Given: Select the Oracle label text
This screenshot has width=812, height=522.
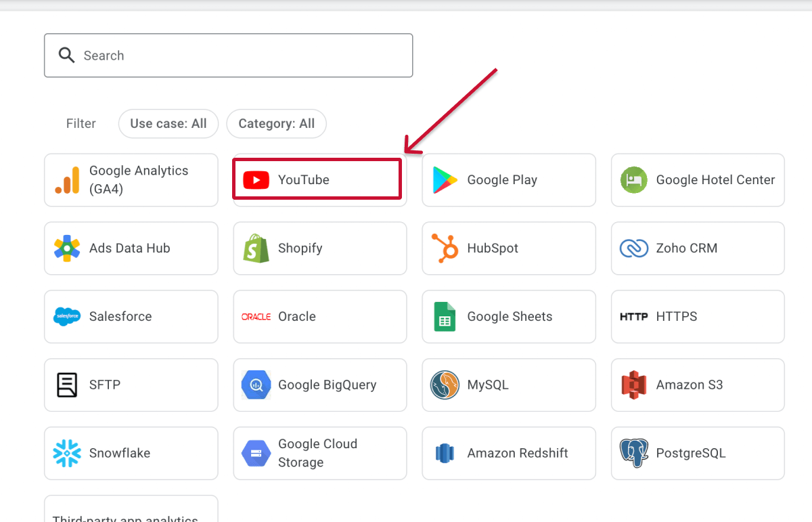Looking at the screenshot, I should coord(297,317).
